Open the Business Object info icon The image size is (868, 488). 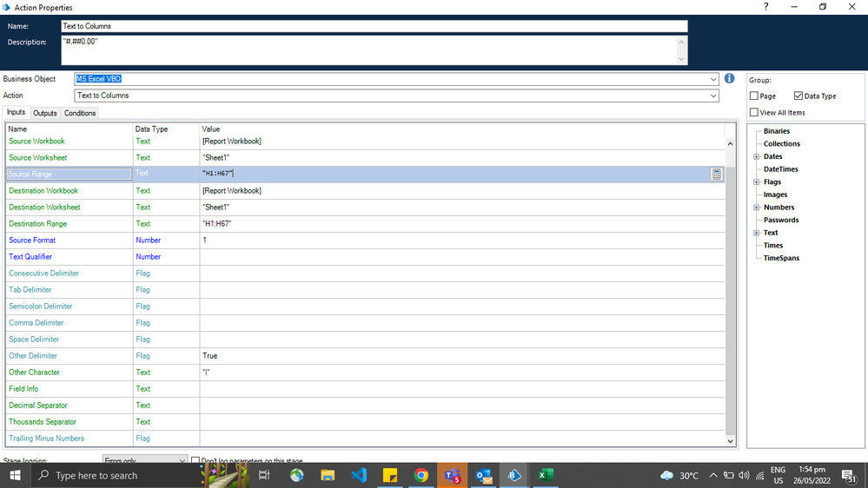pos(729,78)
